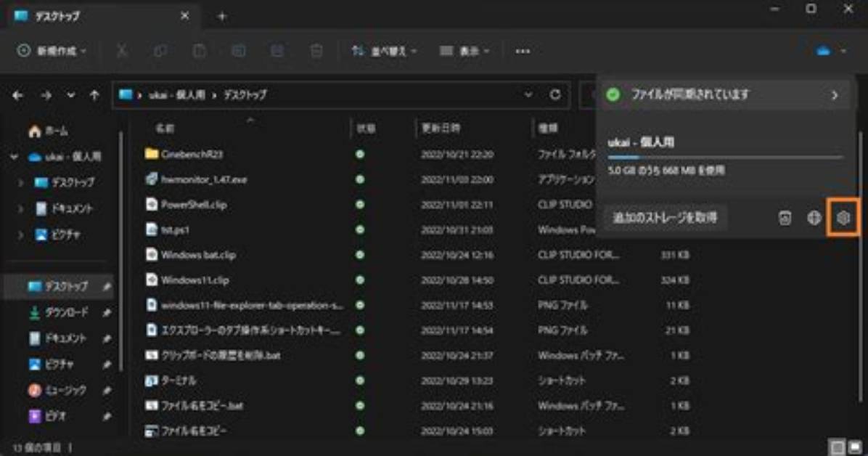Click pin icon next to ミュージック

pos(106,391)
